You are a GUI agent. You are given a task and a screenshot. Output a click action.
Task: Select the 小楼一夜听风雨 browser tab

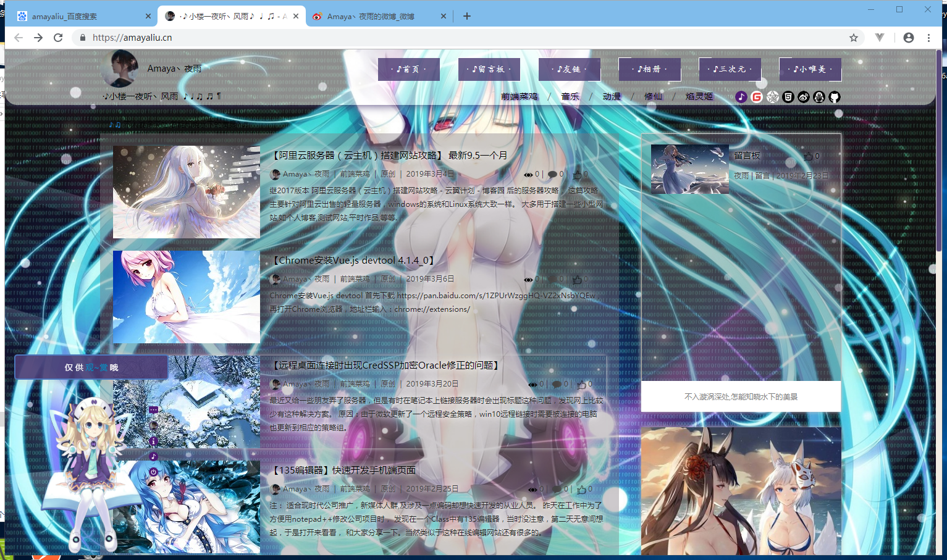point(232,16)
